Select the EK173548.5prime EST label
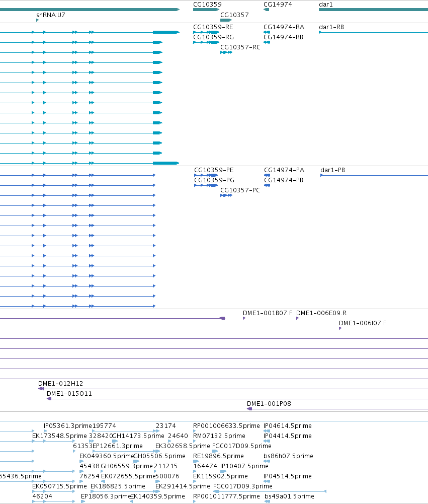Viewport: 428px width, 504px height. [59, 436]
